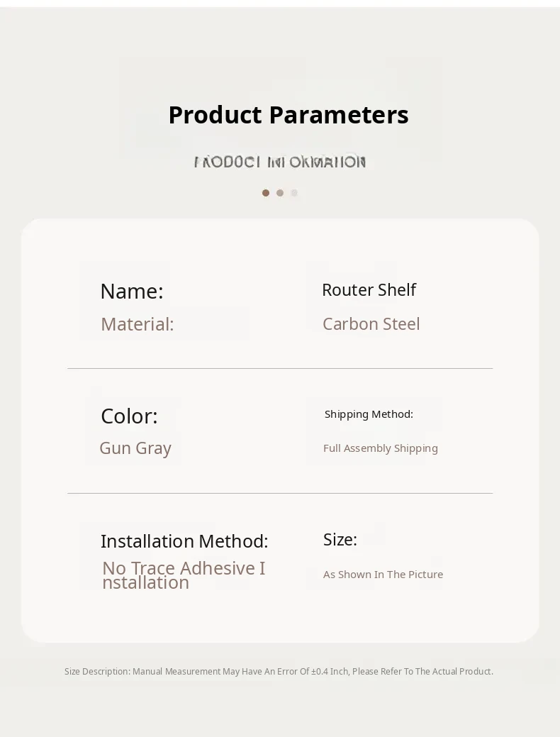Image resolution: width=560 pixels, height=737 pixels.
Task: Click the "Size:" label
Action: tap(340, 540)
